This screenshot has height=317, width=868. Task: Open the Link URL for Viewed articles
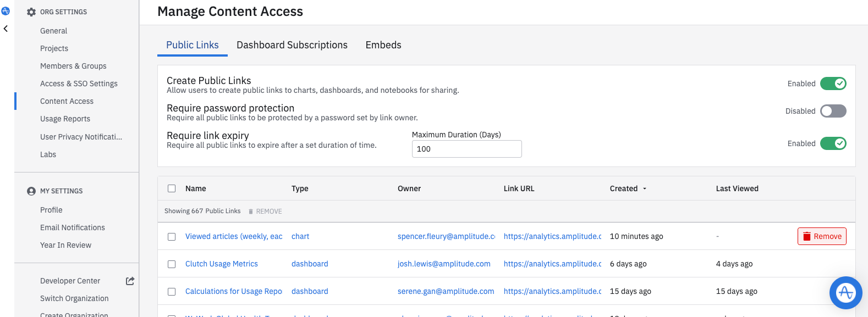coord(553,236)
